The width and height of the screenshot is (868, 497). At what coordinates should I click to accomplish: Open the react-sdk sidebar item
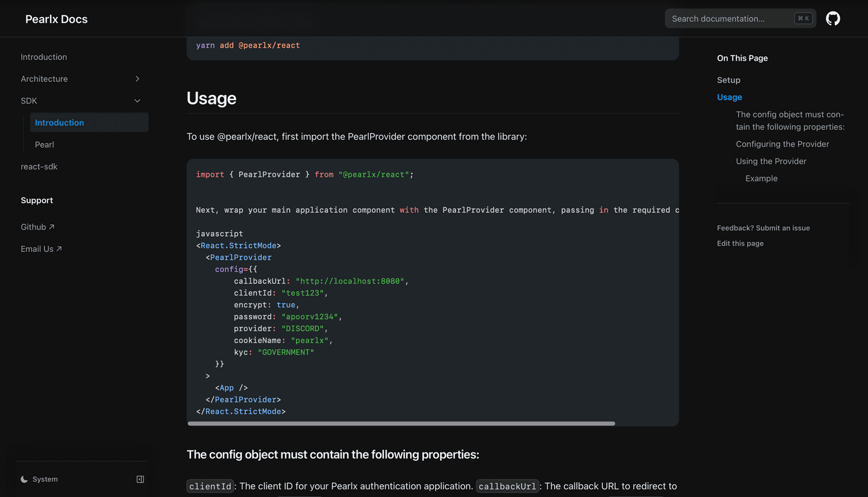[39, 166]
